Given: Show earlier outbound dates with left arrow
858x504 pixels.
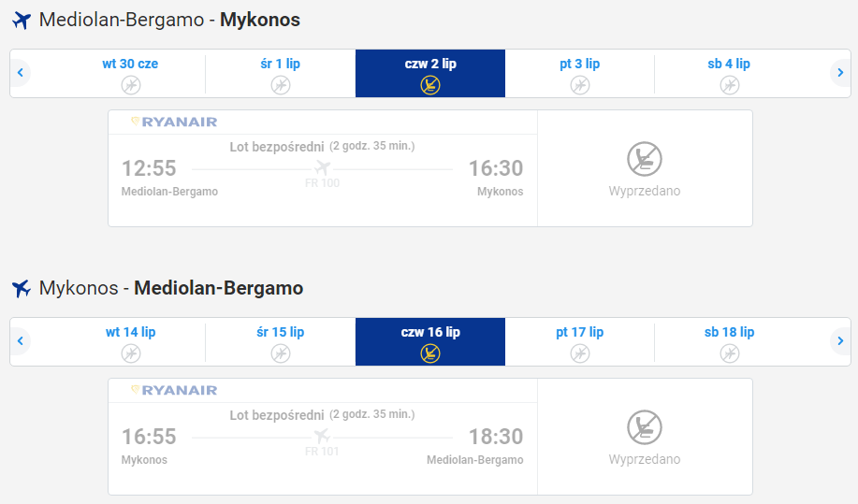Looking at the screenshot, I should pos(21,73).
